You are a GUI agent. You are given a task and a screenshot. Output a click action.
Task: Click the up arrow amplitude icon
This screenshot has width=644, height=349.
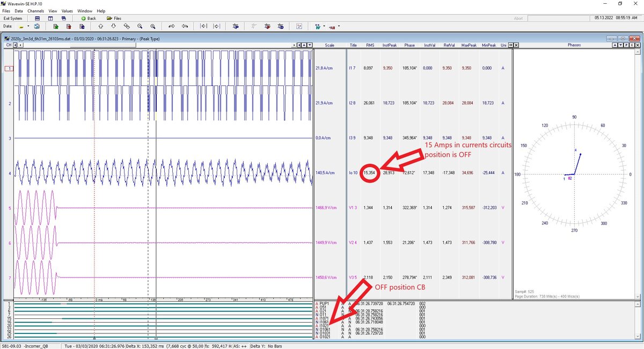point(100,26)
